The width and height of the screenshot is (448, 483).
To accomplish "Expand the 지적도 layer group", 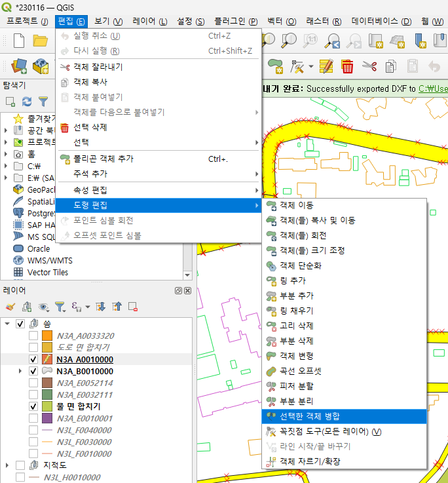I will (x=7, y=465).
